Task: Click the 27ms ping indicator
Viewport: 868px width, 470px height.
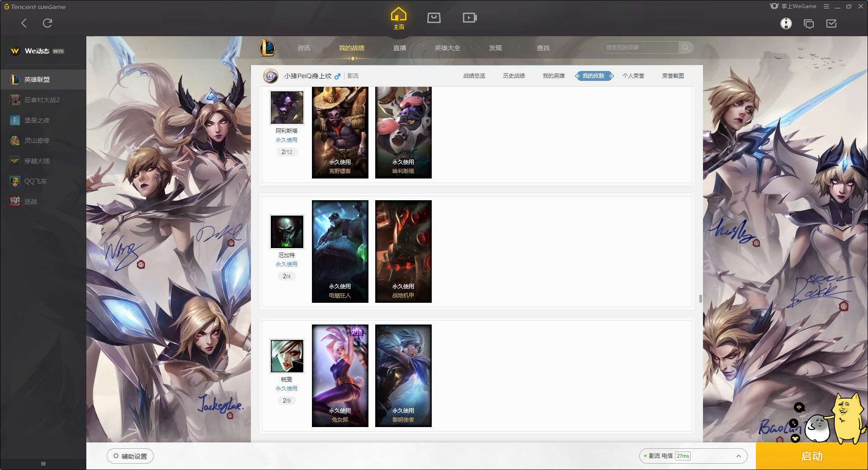Action: (683, 456)
